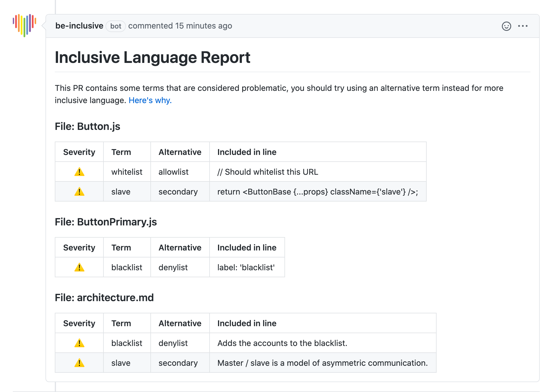This screenshot has height=392, width=552.
Task: Select the "File: architecture.md" heading
Action: point(104,298)
